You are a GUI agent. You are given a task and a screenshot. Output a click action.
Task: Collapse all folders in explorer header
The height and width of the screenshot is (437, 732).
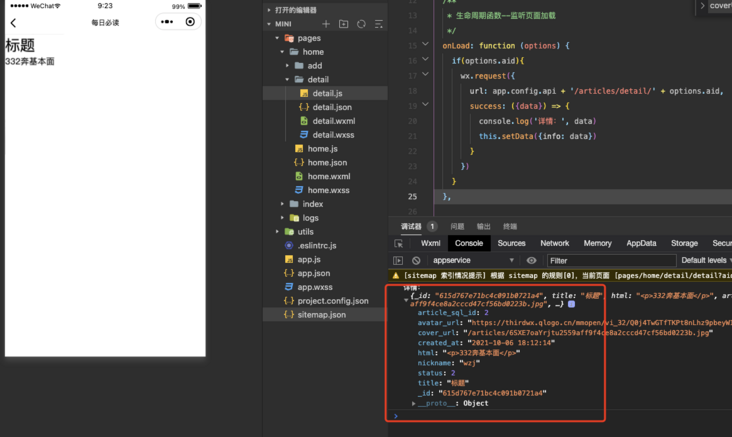378,24
